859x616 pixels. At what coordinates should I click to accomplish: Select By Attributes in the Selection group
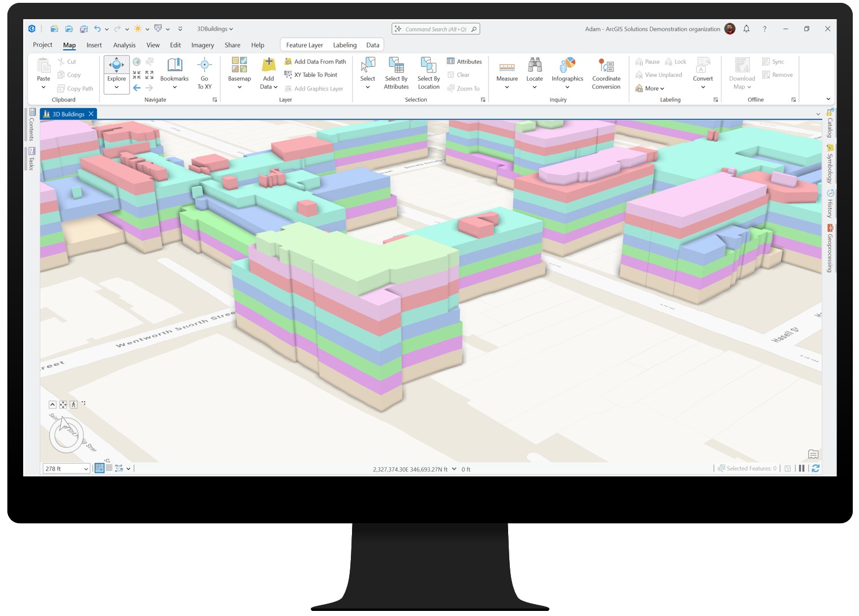click(x=396, y=72)
